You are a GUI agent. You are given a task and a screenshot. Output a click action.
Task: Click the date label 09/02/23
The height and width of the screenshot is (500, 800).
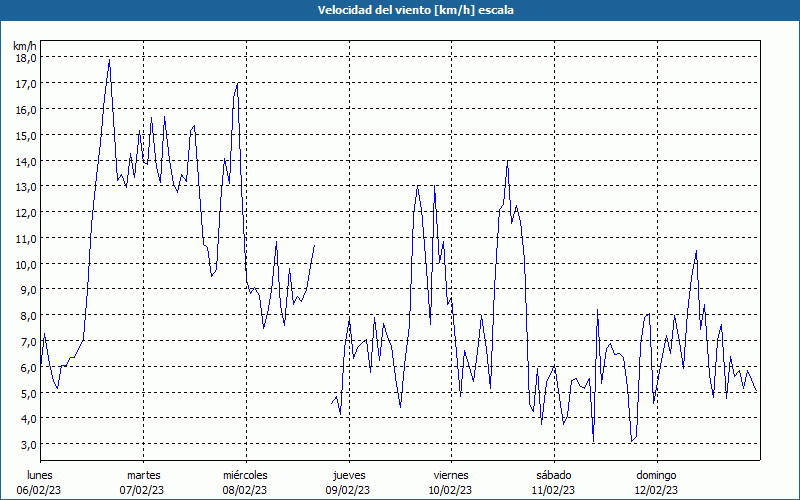click(347, 490)
